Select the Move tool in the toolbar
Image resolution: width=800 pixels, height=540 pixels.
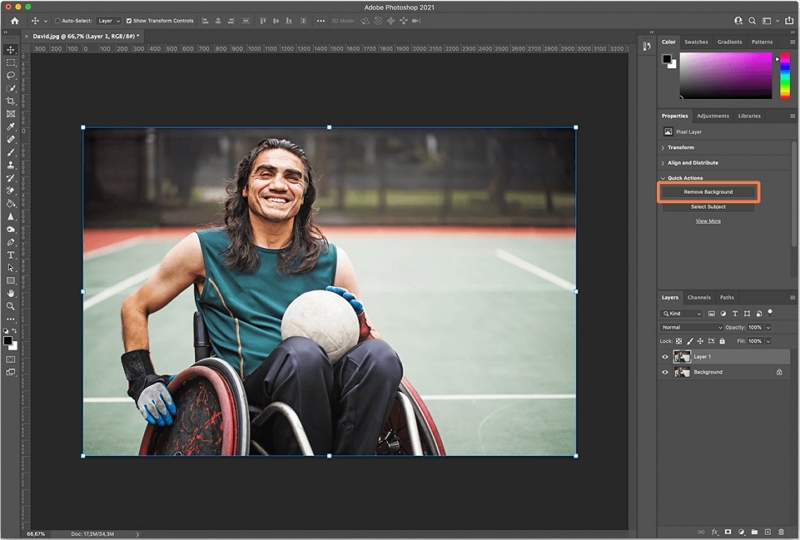(x=11, y=49)
